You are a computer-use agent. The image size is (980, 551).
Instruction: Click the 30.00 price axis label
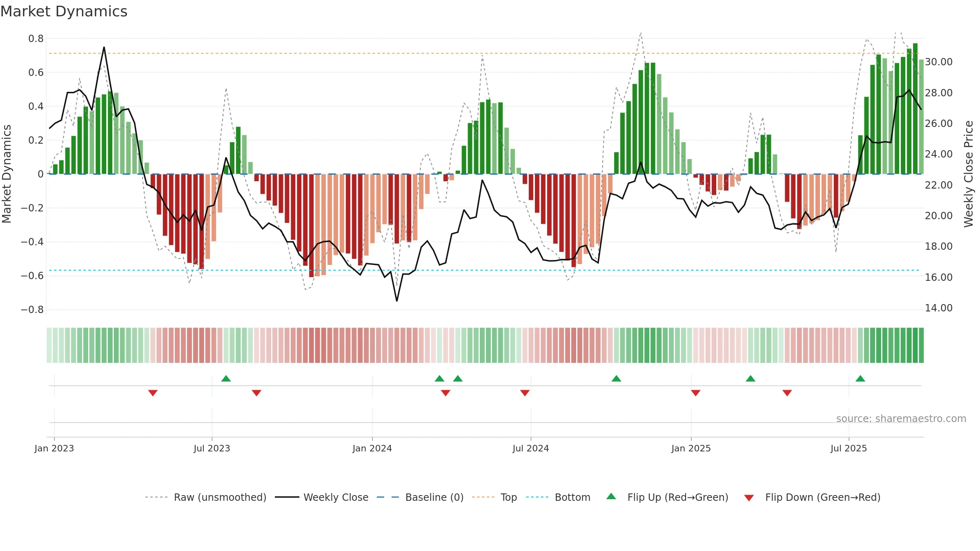(x=939, y=62)
